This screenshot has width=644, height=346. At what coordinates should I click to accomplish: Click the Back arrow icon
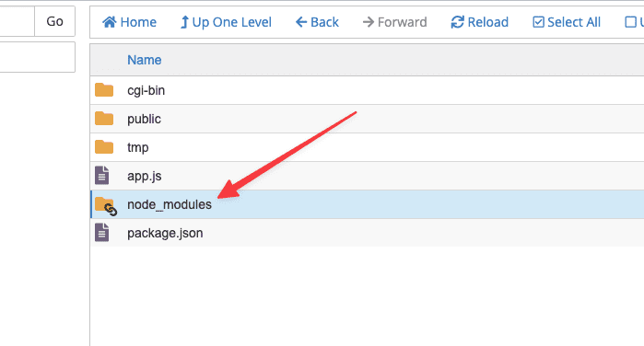[x=301, y=22]
